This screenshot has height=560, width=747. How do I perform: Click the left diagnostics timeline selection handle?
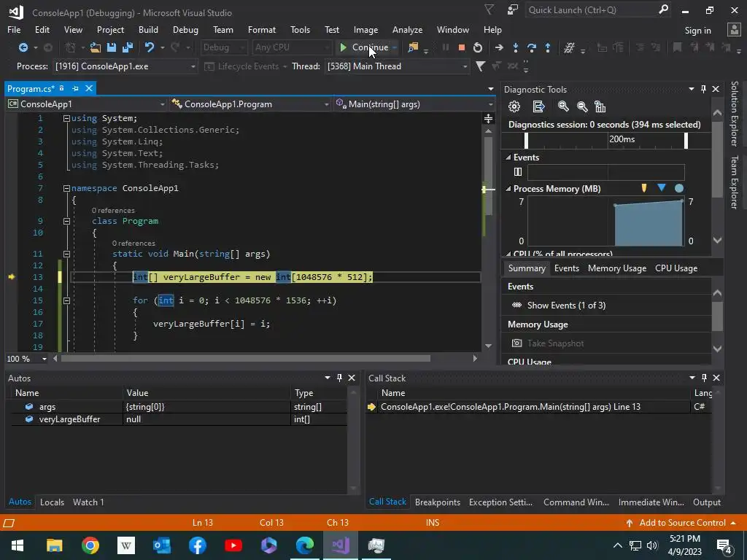click(x=526, y=141)
